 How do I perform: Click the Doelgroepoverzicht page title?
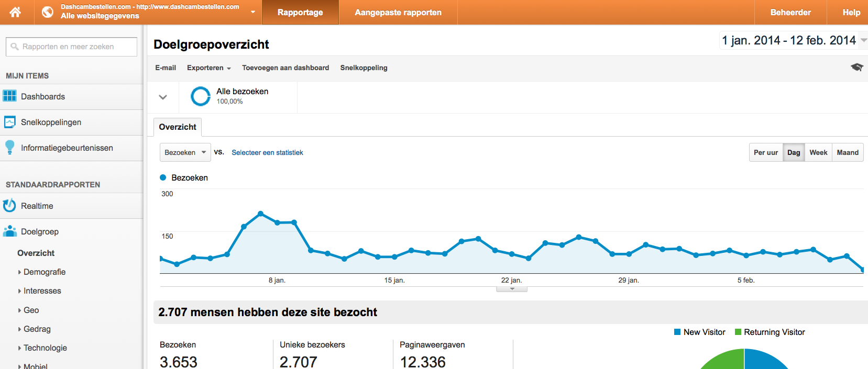pos(211,44)
